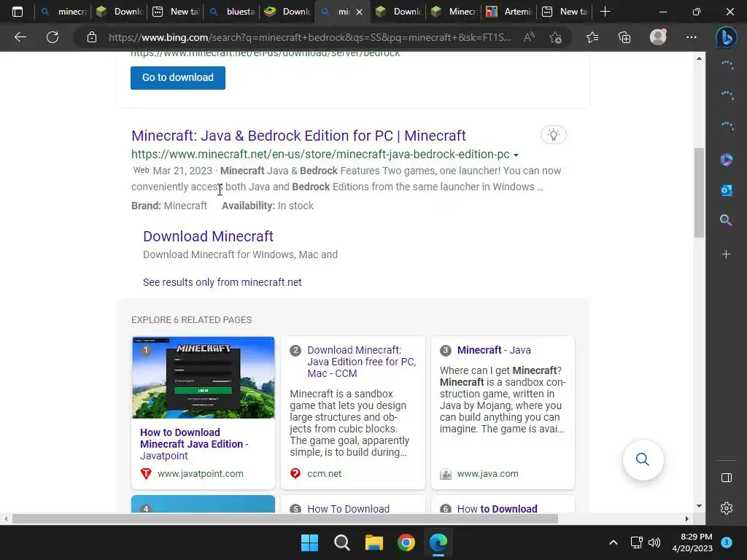Close the active Bing search tab
Image resolution: width=747 pixels, height=560 pixels.
pyautogui.click(x=359, y=12)
